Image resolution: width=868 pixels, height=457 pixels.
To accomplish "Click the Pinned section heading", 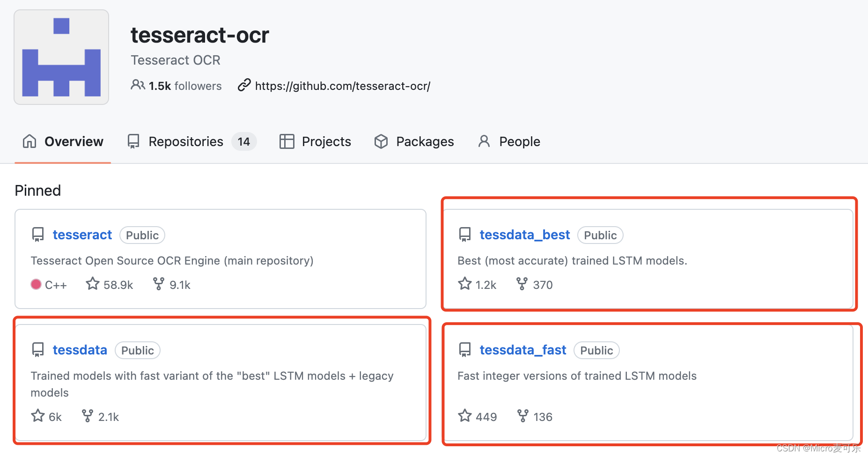I will pos(38,191).
